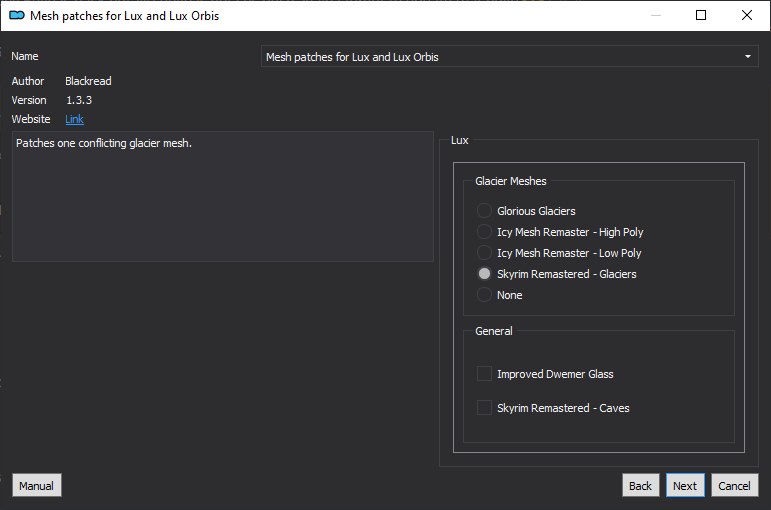
Task: Click the version number 1.3.3
Action: 79,100
